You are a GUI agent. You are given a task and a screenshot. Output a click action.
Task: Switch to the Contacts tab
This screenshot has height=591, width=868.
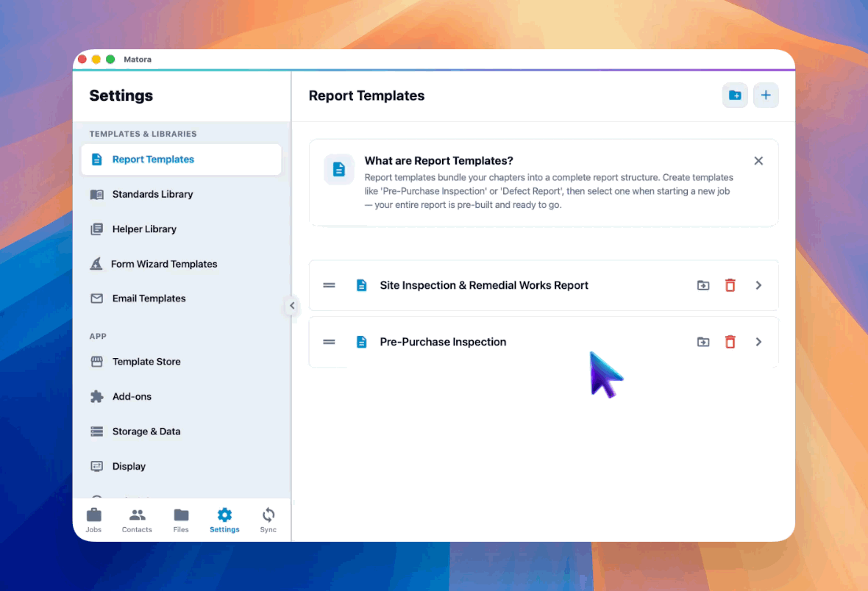(137, 520)
